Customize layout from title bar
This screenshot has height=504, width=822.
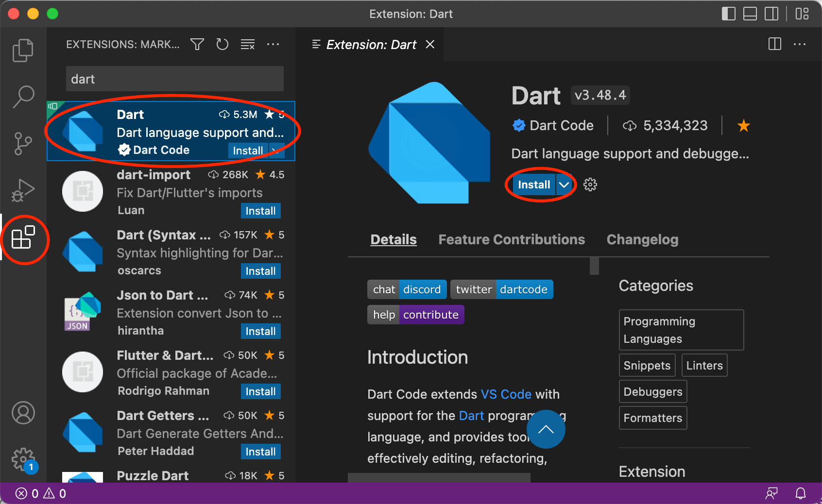tap(802, 14)
